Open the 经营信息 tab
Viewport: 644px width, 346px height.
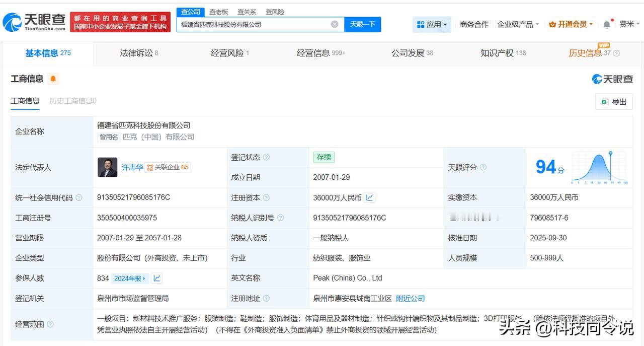(321, 53)
